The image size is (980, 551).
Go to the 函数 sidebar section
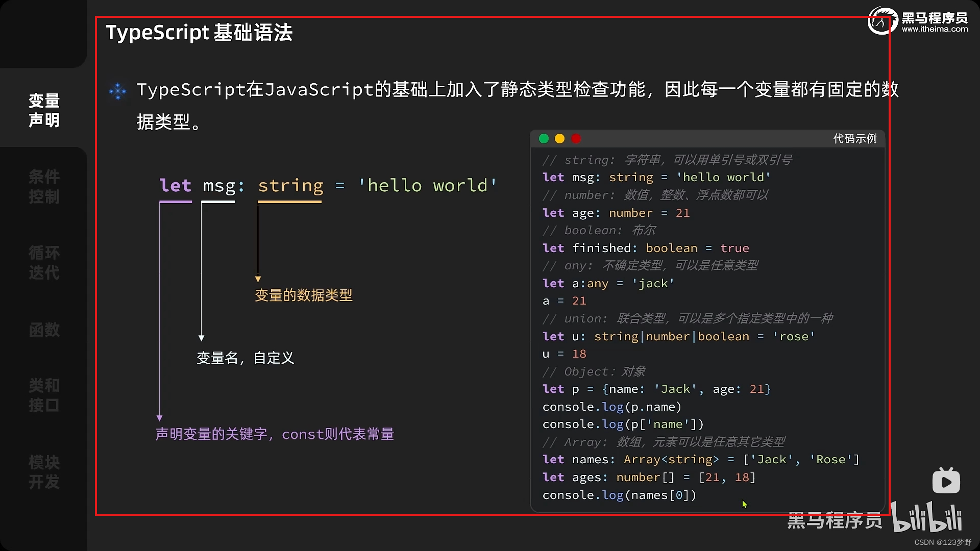[44, 330]
